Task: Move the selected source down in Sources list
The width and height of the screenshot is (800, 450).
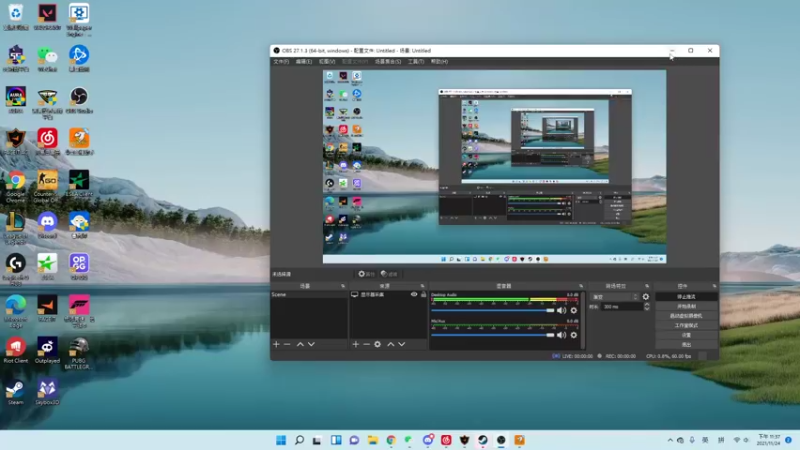Action: click(402, 344)
